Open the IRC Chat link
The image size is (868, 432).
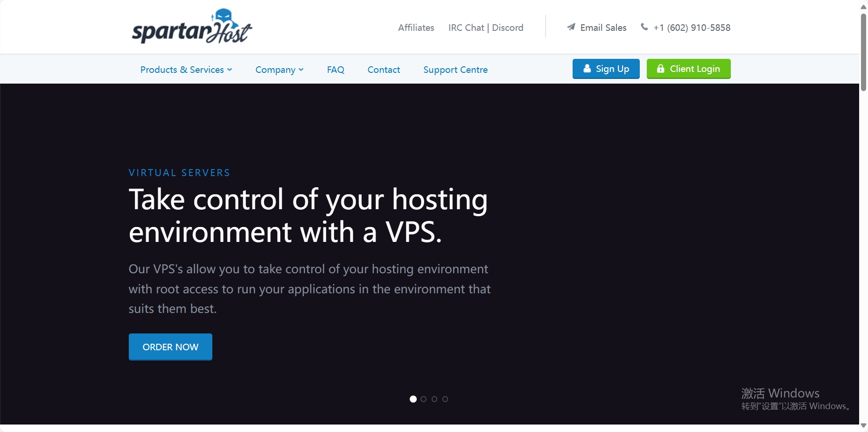tap(466, 28)
